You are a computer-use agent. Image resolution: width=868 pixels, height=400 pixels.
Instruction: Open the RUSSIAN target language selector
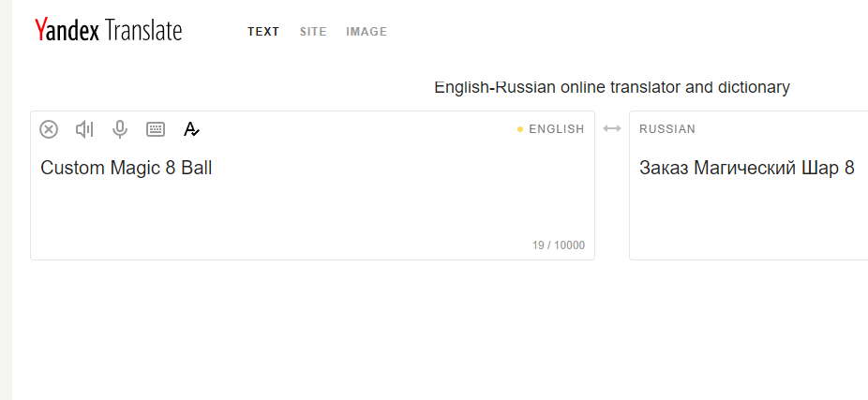[667, 129]
